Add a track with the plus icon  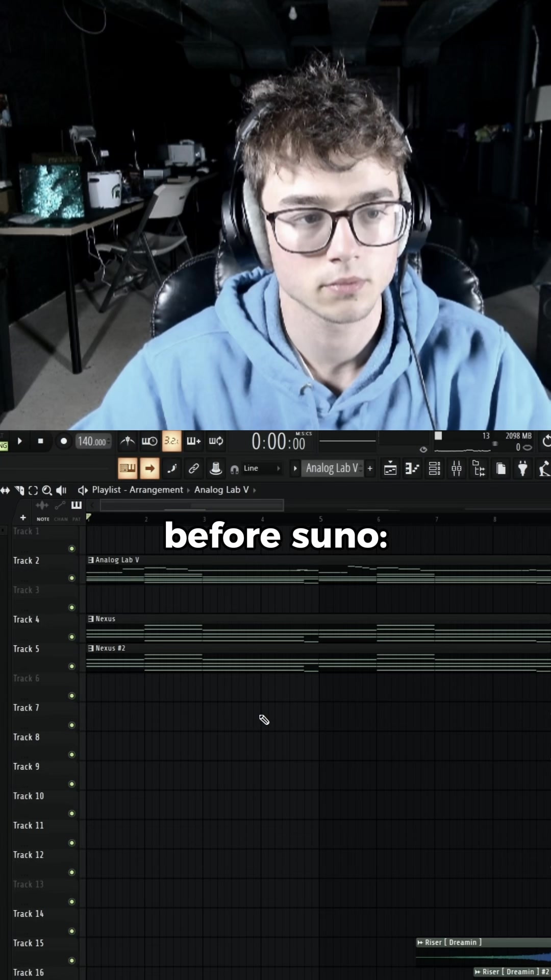pos(23,518)
